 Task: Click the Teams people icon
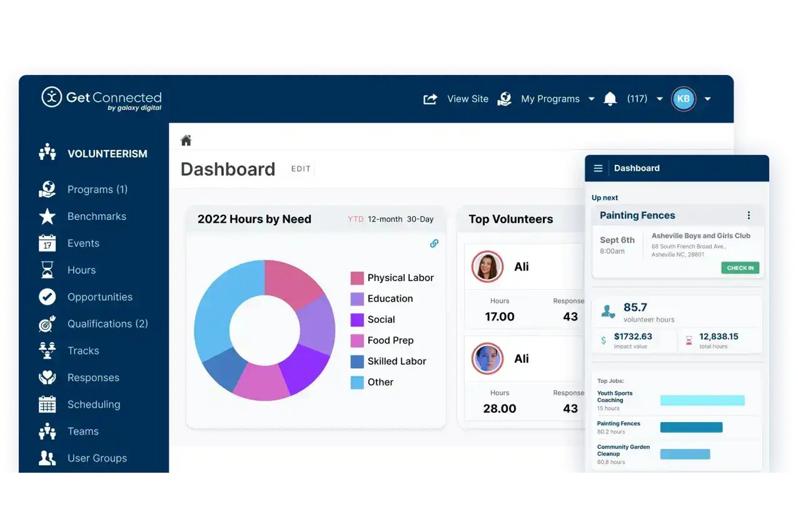[x=47, y=431]
